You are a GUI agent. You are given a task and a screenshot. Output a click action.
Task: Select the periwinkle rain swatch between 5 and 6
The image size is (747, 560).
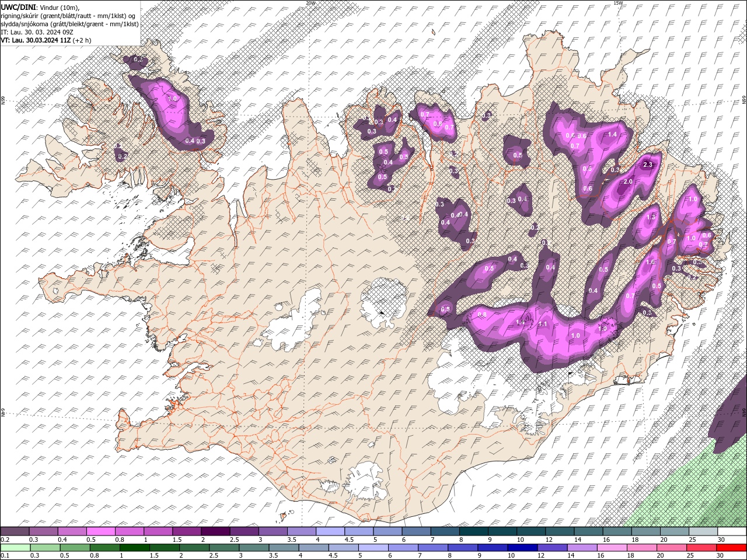click(x=373, y=548)
